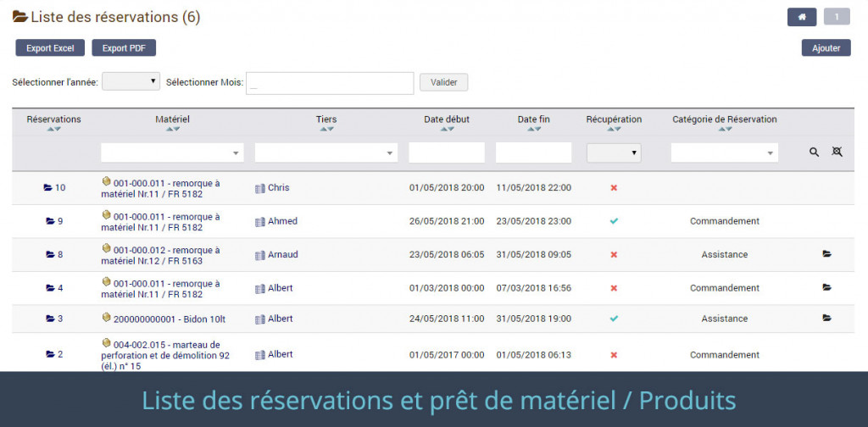Viewport: 868px width, 427px height.
Task: Export the list to PDF
Action: pyautogui.click(x=124, y=48)
